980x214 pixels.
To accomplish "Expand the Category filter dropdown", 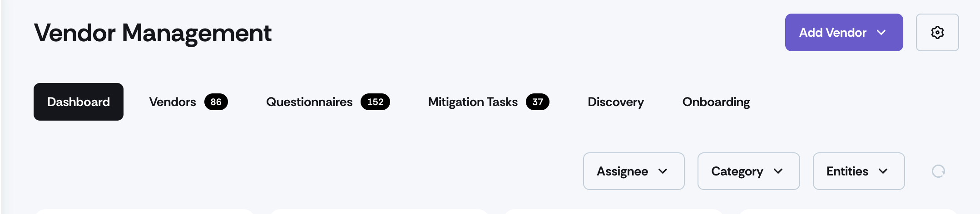I will click(748, 171).
